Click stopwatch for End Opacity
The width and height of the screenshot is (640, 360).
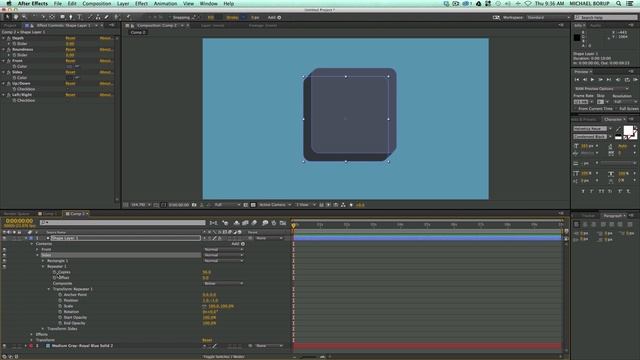[x=60, y=323]
